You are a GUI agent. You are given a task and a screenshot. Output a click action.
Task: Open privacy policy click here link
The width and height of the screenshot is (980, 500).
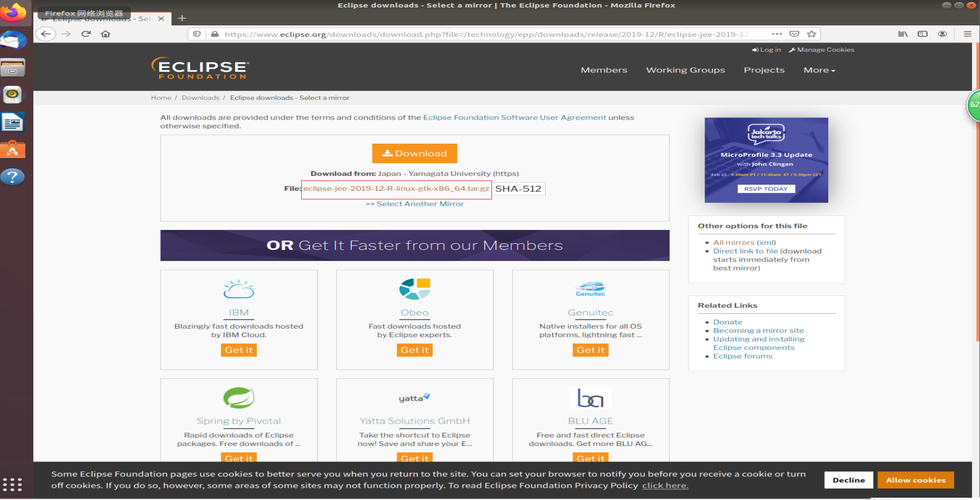(x=665, y=486)
